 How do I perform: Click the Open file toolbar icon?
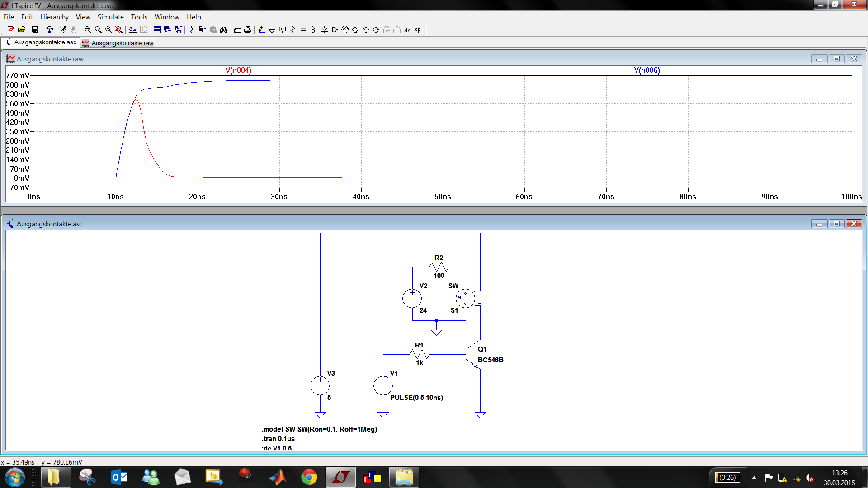(21, 30)
